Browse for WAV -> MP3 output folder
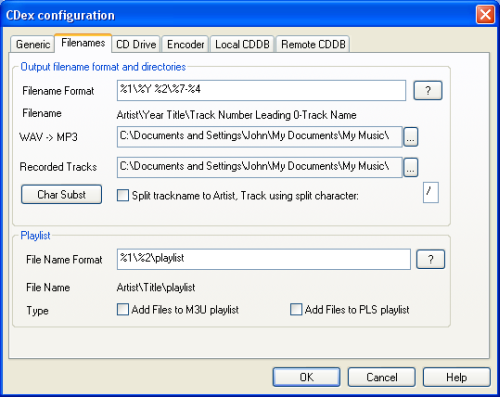Viewport: 500px width, 397px height. point(411,137)
